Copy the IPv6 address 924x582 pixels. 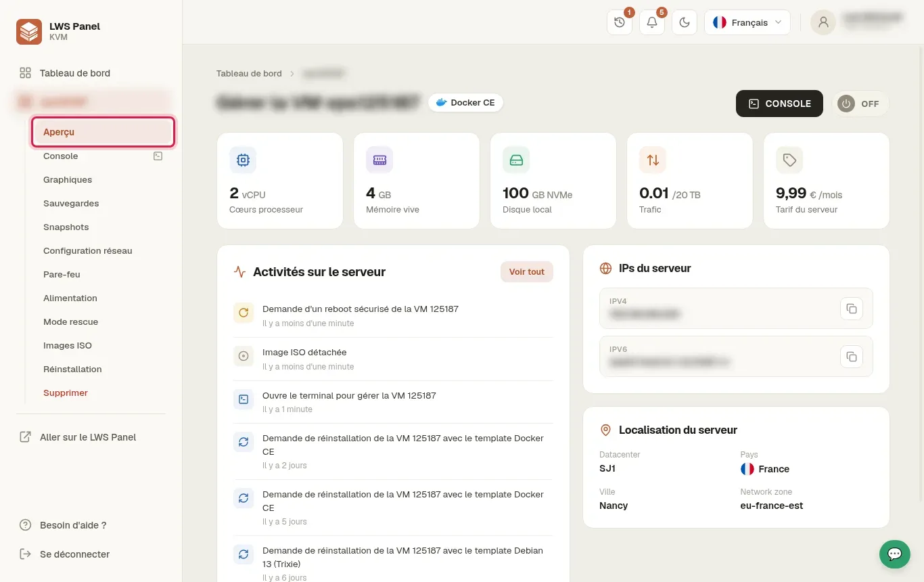852,357
